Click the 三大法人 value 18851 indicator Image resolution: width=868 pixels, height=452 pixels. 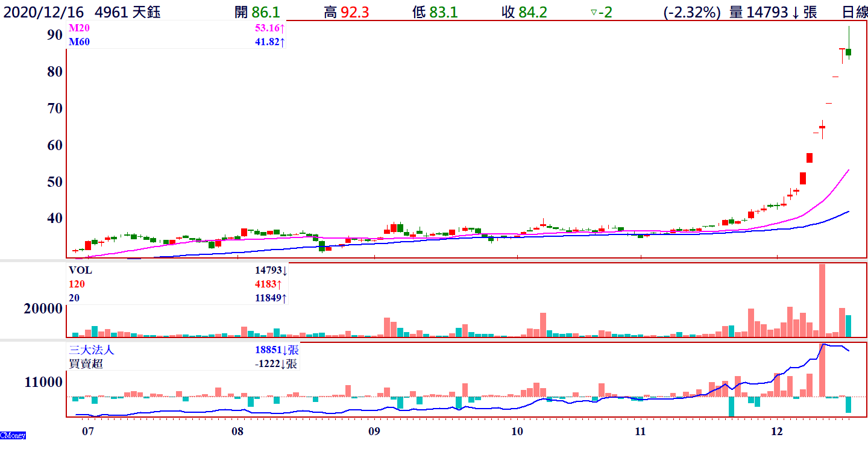(276, 350)
